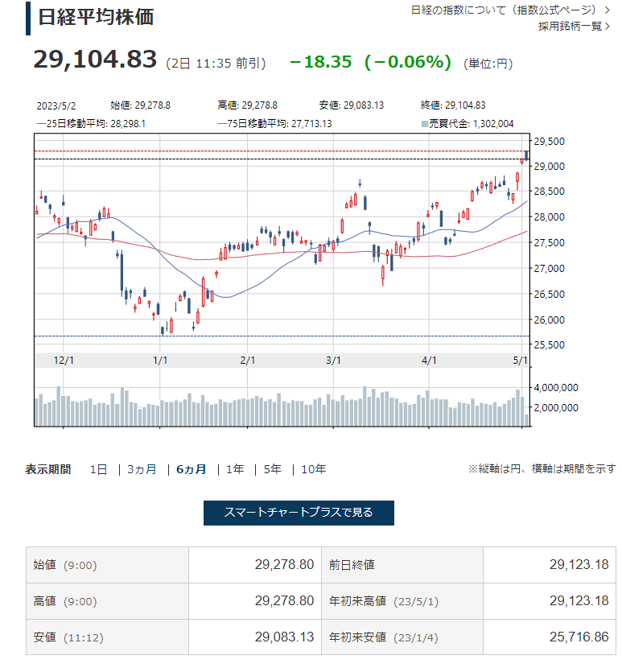Click the 年初来安値 (23/1/4) cell
The image size is (622, 672).
[x=402, y=637]
